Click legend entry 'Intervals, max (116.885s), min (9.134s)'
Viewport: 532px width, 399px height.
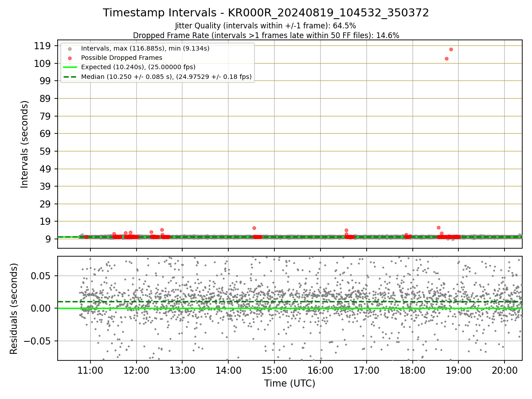coord(145,48)
